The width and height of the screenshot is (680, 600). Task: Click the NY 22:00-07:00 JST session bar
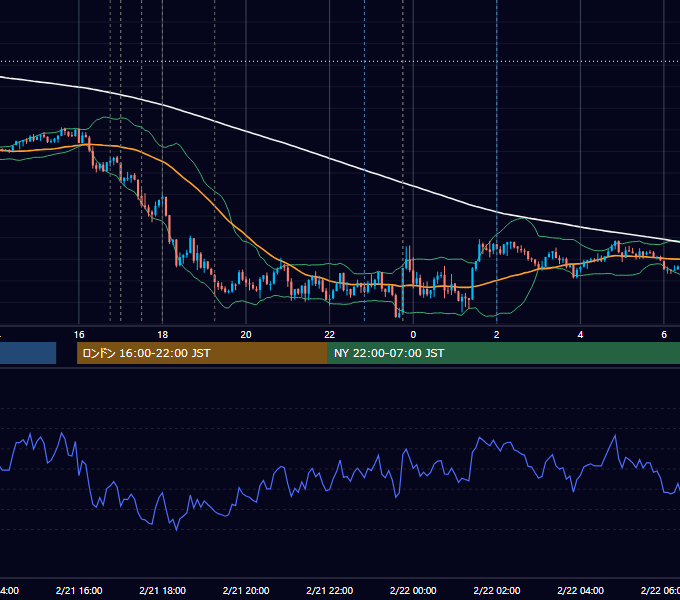pos(503,353)
